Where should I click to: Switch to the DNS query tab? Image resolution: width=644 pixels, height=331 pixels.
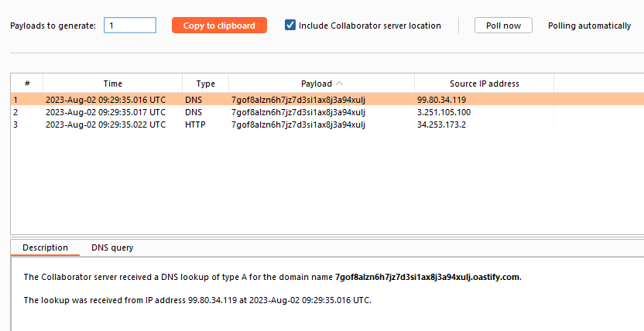pos(112,247)
